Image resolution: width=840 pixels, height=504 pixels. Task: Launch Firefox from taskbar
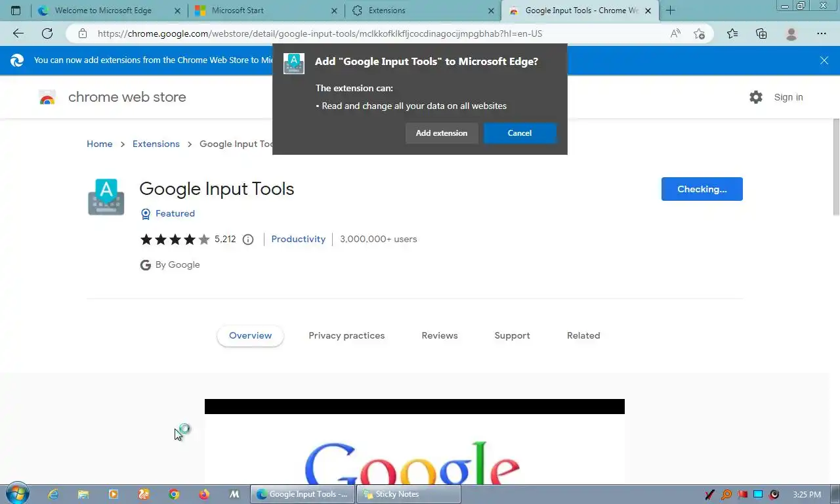[x=204, y=494]
